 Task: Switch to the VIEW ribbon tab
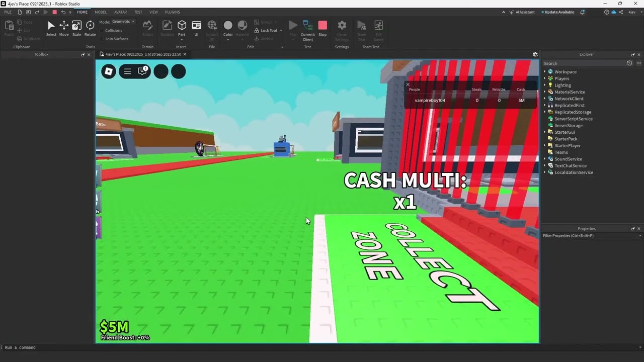point(153,12)
